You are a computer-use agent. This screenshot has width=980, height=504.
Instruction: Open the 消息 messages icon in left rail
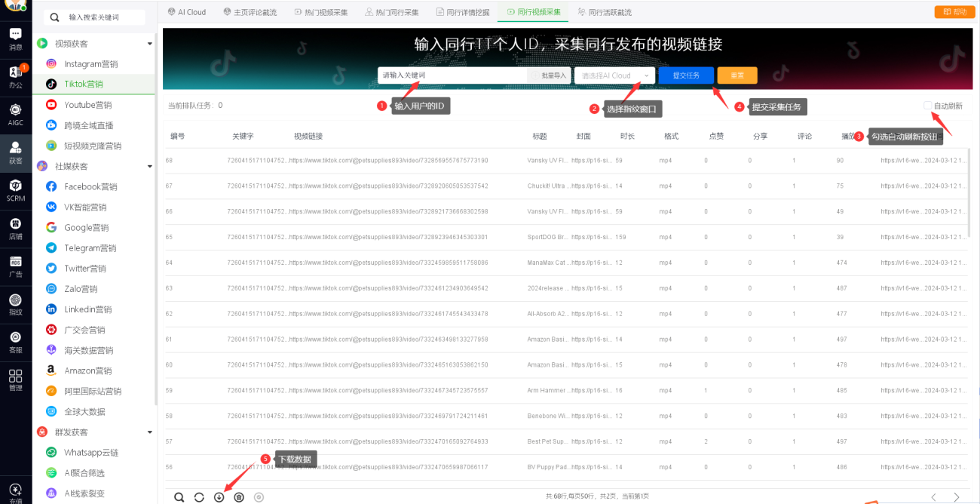pos(16,38)
